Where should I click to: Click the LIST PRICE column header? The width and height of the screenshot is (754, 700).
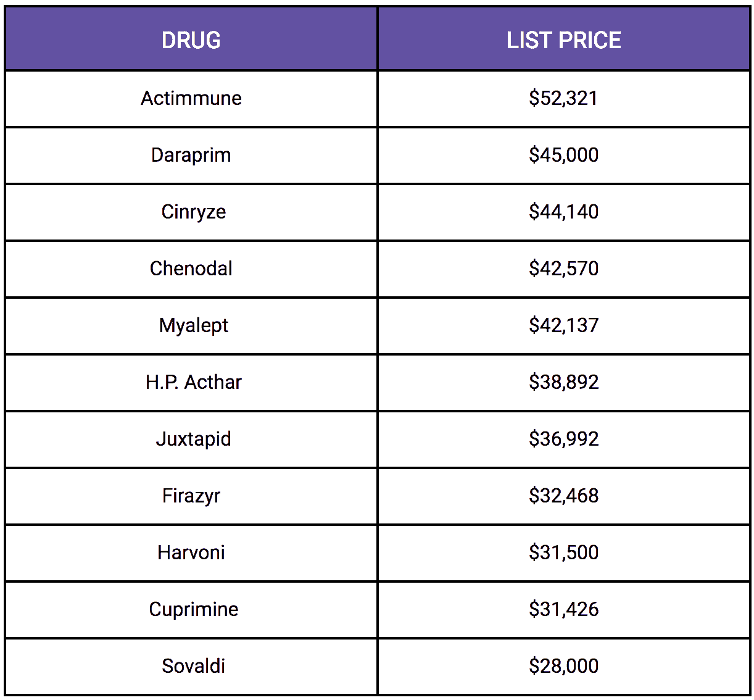point(563,40)
